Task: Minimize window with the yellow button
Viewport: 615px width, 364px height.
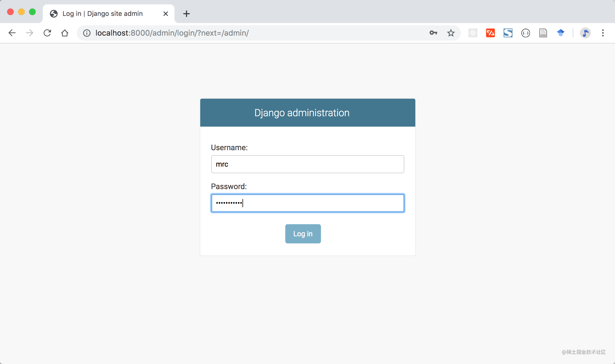Action: 21,12
